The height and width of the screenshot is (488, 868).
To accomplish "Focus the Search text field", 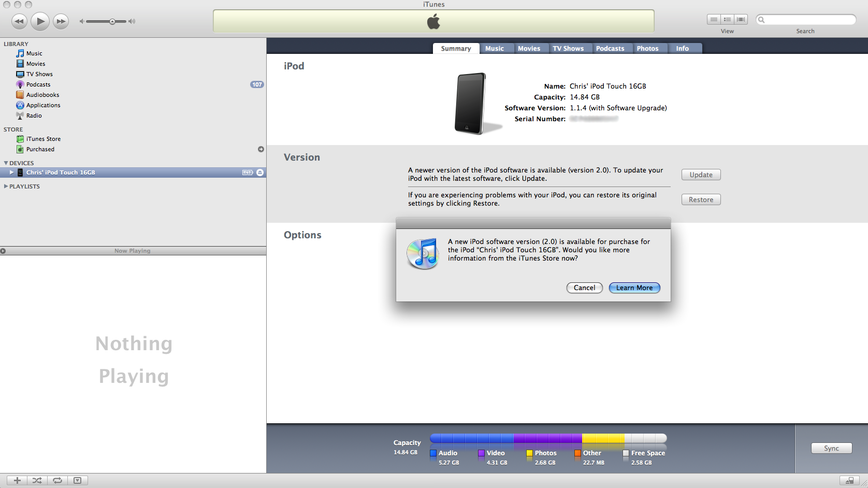I will point(806,20).
